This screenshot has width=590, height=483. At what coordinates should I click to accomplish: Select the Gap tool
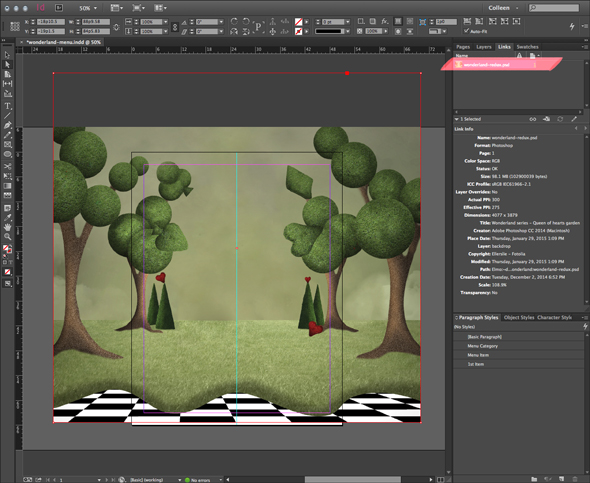point(7,84)
